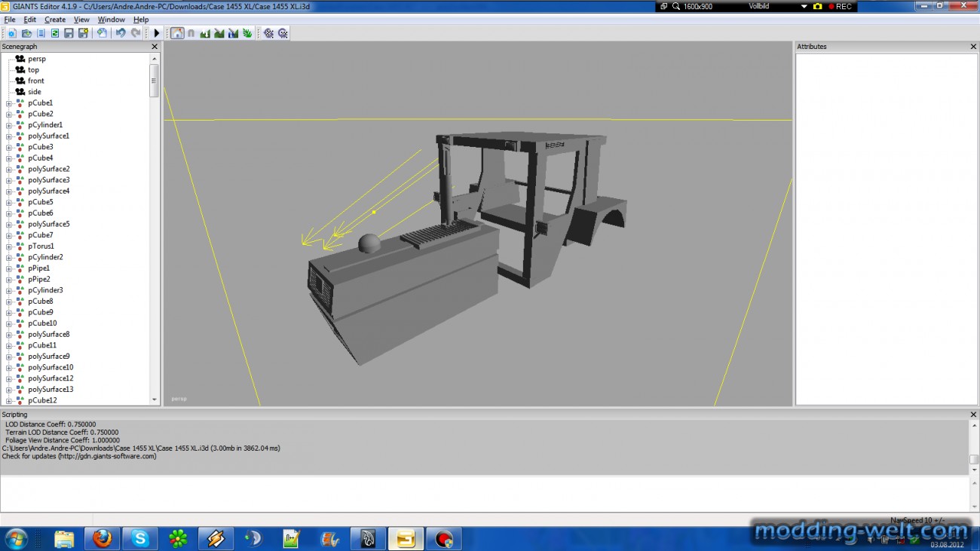
Task: Click the Save As floppy icon with star
Action: 83,33
